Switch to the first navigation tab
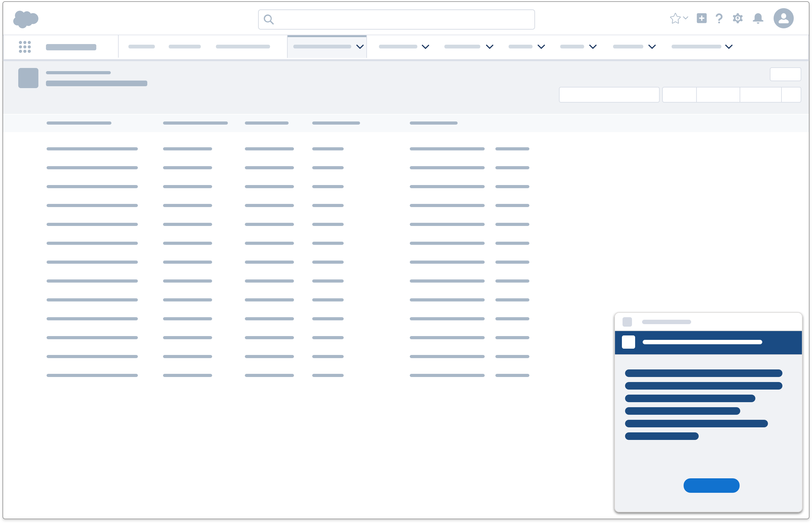Image resolution: width=812 pixels, height=523 pixels. pyautogui.click(x=142, y=47)
